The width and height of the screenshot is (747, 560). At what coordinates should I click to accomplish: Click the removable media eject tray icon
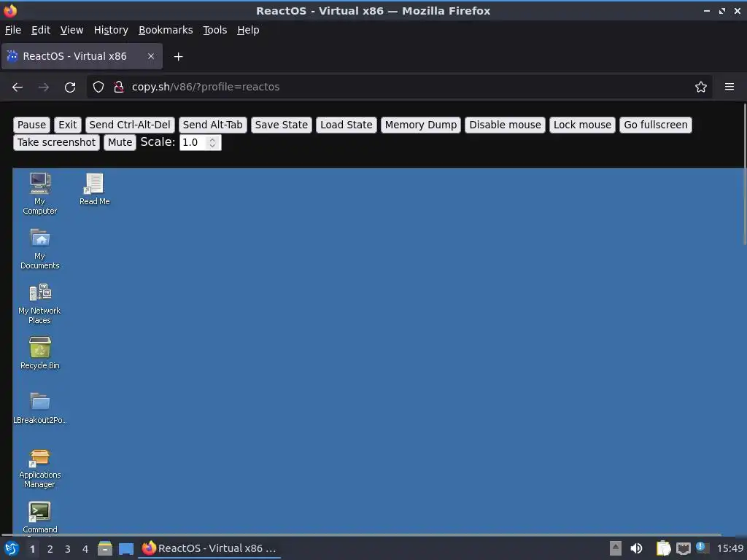(x=616, y=548)
